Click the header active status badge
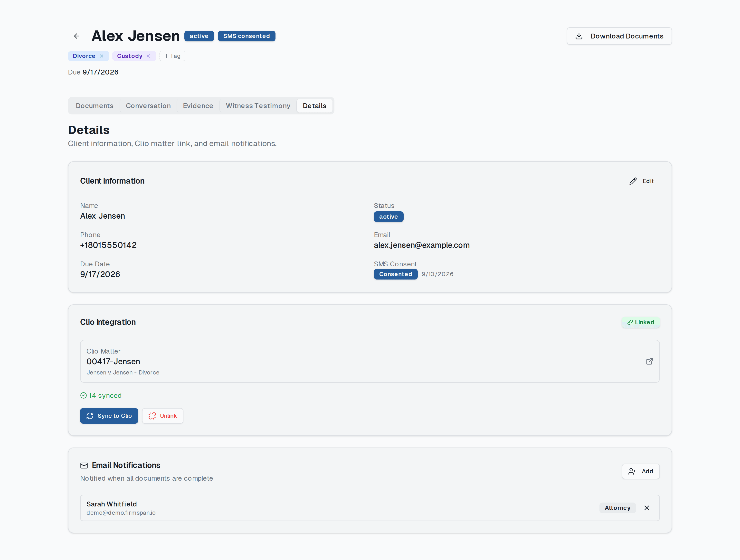 point(199,36)
